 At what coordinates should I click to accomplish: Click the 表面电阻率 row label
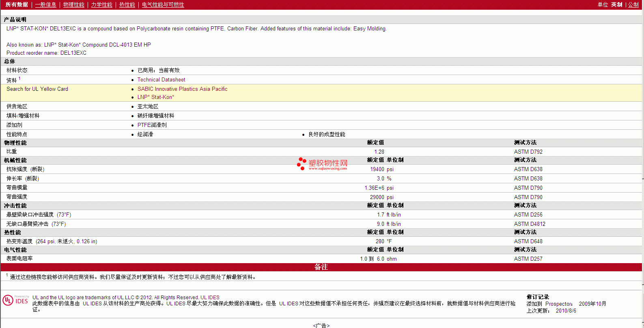point(20,259)
